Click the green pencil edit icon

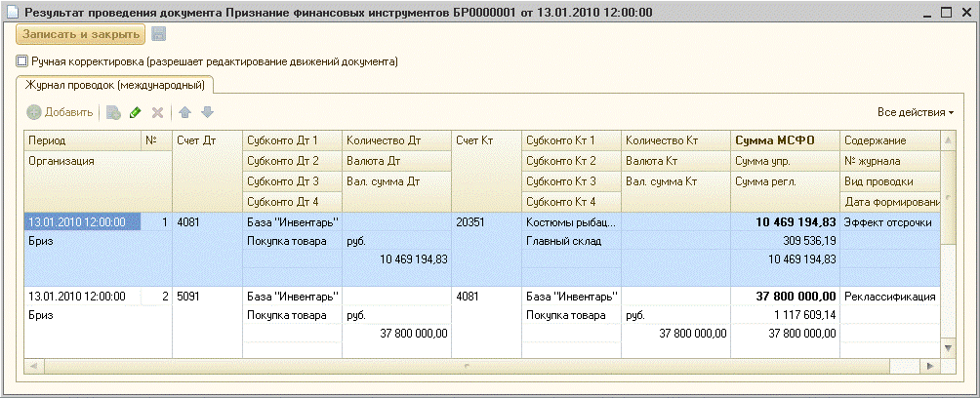(136, 113)
